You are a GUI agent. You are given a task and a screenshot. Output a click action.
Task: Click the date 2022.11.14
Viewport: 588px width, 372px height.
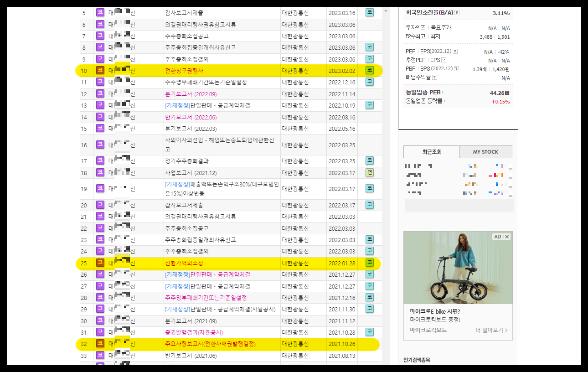[342, 94]
